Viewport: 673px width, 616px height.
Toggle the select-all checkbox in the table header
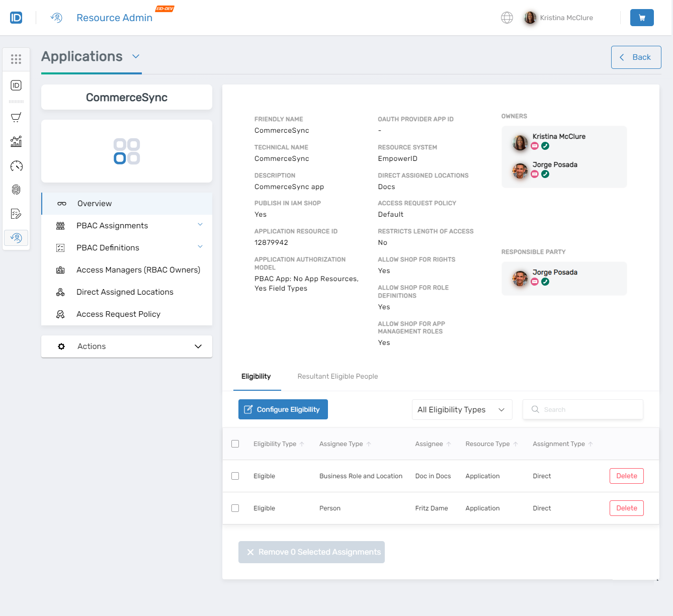tap(235, 444)
